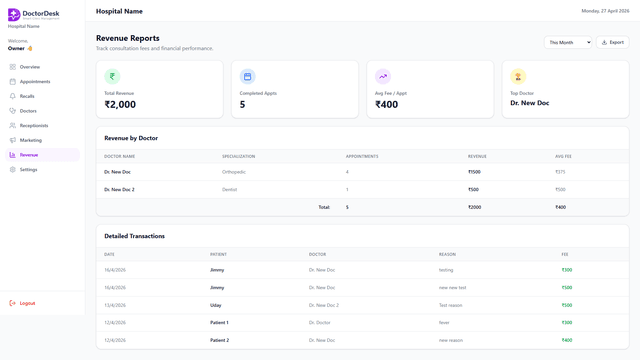Click the Orthopedic specialization cell

(234, 172)
